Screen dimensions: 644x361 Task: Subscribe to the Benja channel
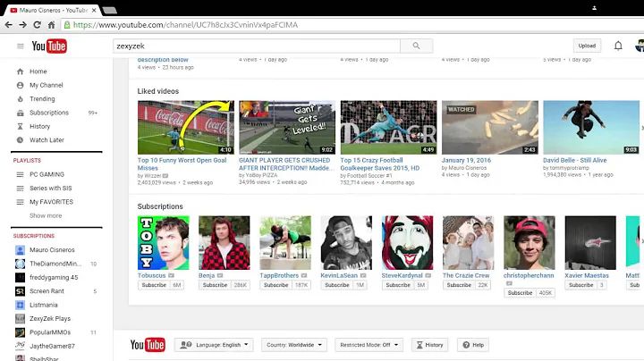click(x=215, y=285)
